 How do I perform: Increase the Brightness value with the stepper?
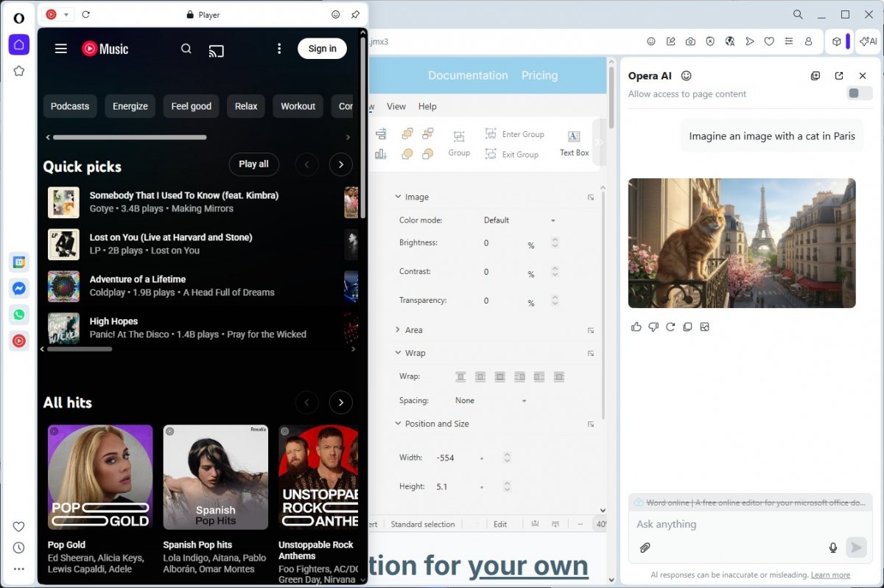click(555, 239)
